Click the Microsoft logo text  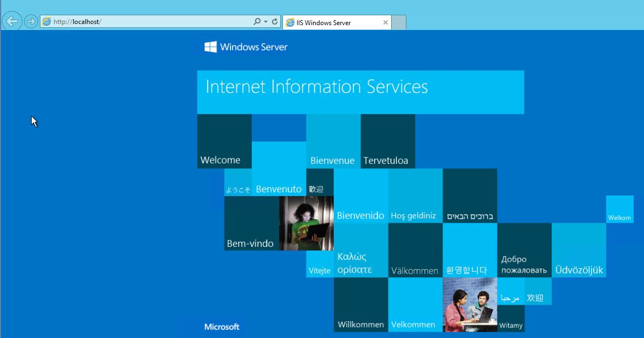pos(222,327)
